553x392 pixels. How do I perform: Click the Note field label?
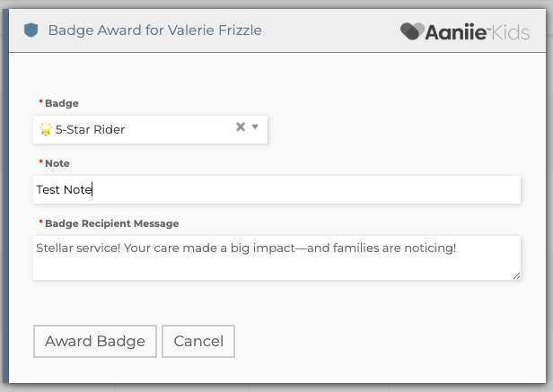click(x=57, y=163)
